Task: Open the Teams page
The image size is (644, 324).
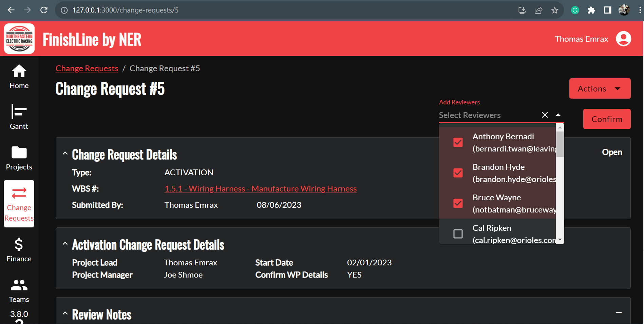Action: point(19,290)
